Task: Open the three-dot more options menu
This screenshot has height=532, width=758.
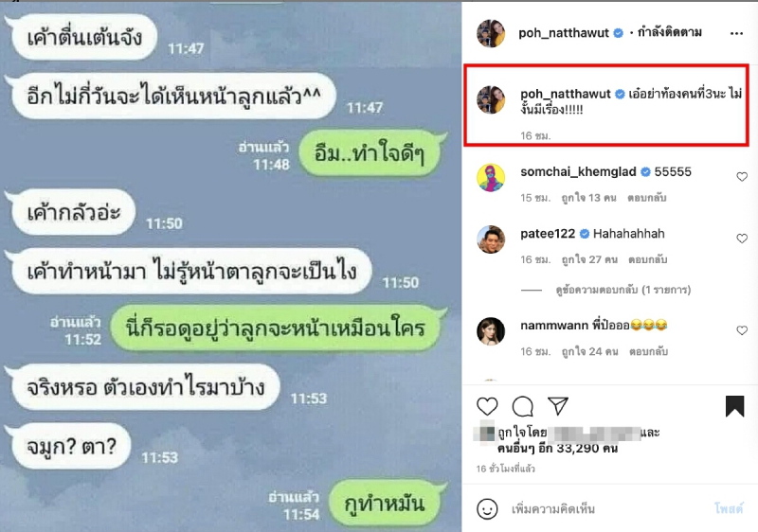Action: tap(736, 33)
